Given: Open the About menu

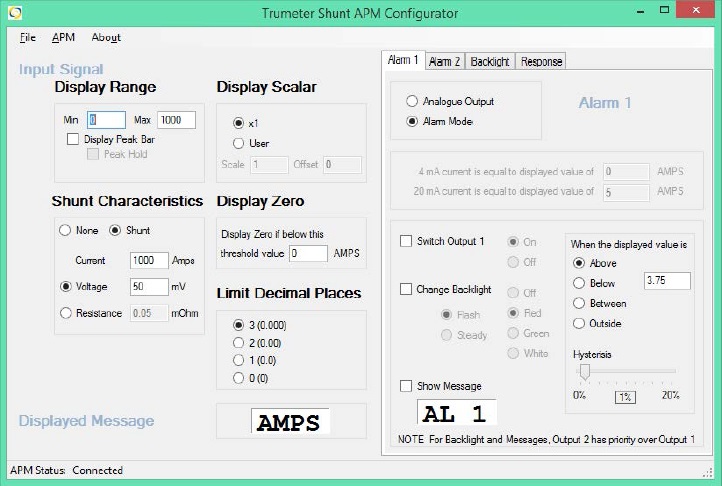Looking at the screenshot, I should pos(106,37).
